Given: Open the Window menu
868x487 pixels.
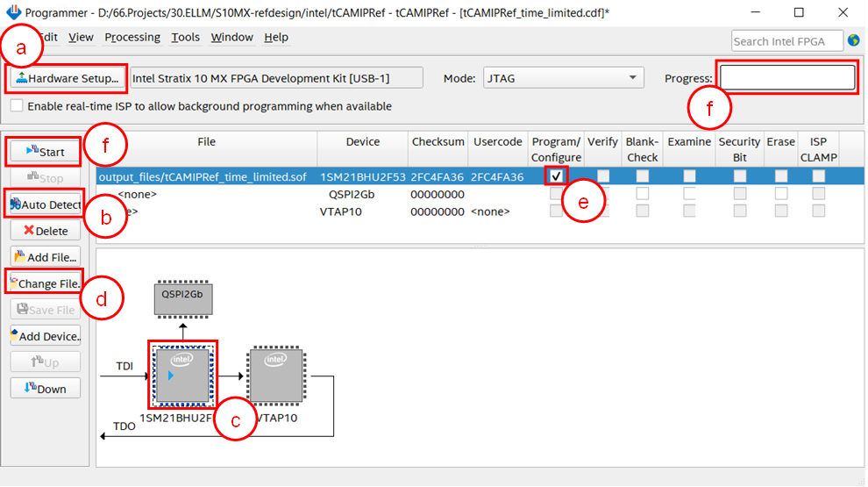Looking at the screenshot, I should point(232,37).
